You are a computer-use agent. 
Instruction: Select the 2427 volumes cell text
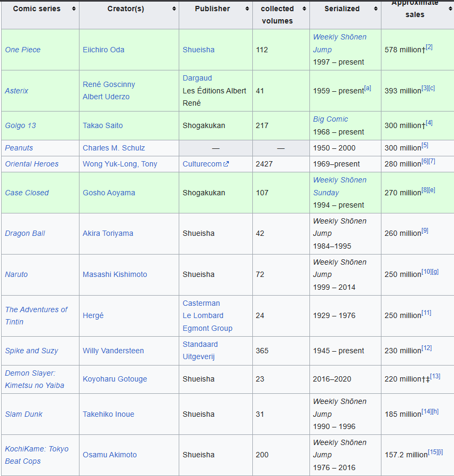[x=264, y=164]
